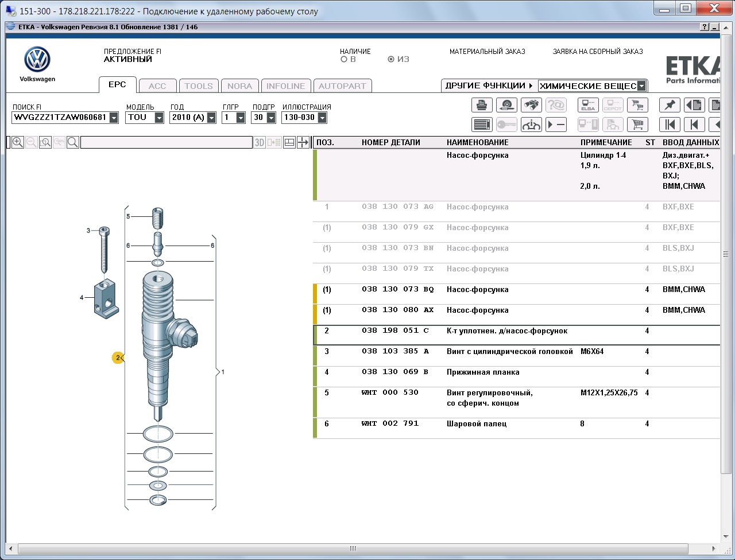Jump to the first illustration button
Screen dimensions: 735x560
[x=670, y=124]
